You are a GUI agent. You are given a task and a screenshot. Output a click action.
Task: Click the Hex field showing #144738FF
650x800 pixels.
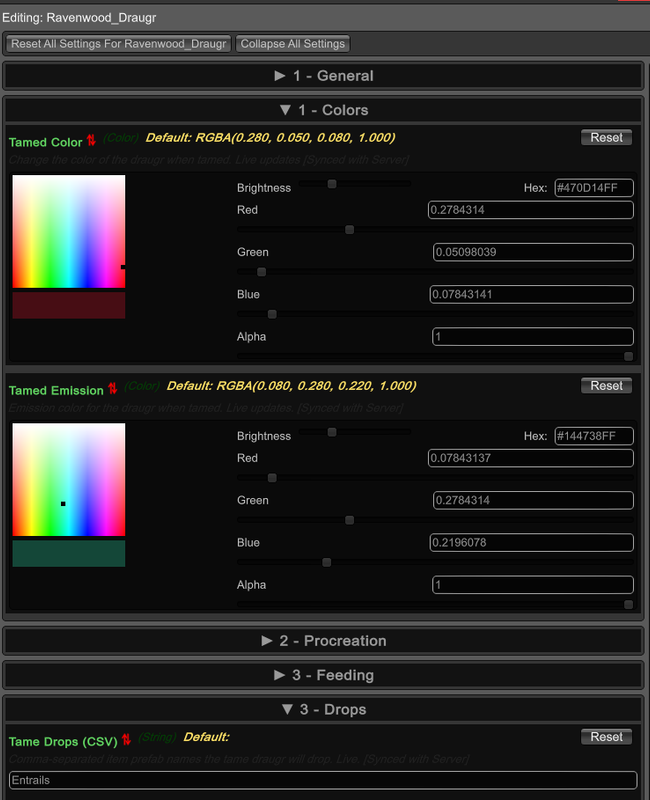click(x=594, y=436)
